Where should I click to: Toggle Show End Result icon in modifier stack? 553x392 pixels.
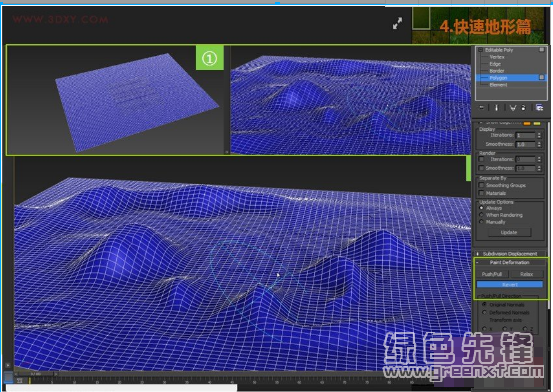[x=497, y=108]
